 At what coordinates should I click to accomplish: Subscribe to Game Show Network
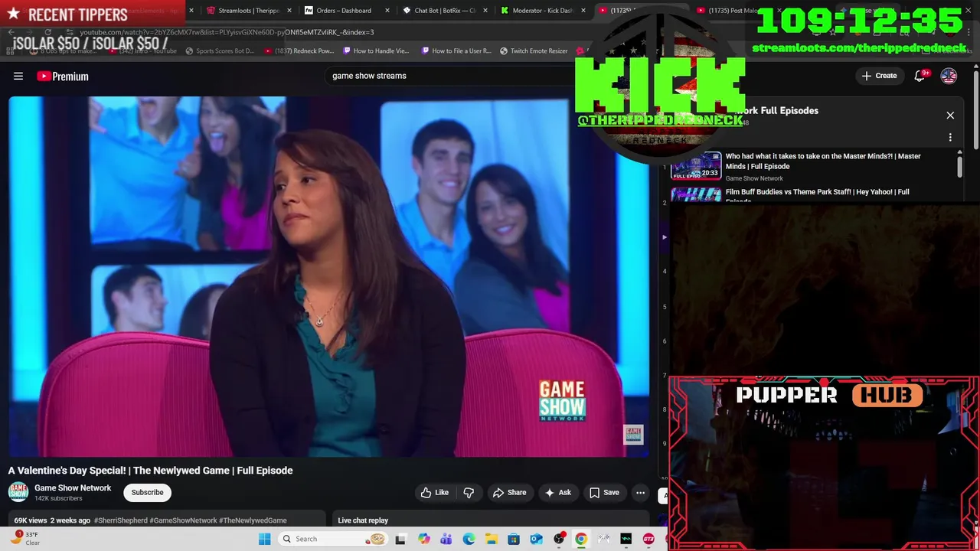147,493
